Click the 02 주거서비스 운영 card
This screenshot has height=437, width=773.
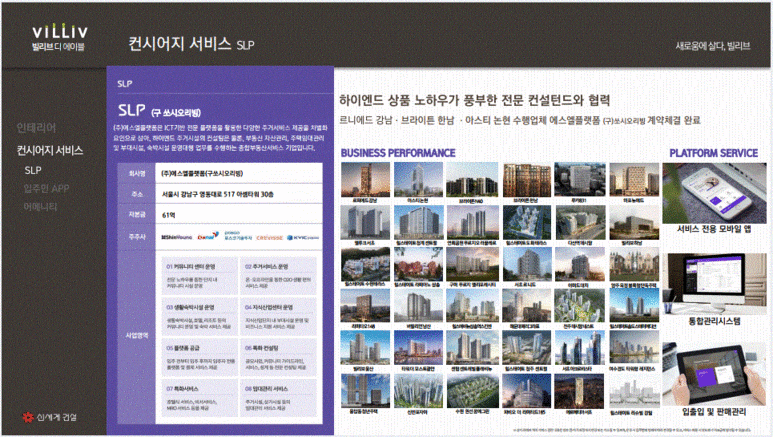(x=278, y=276)
